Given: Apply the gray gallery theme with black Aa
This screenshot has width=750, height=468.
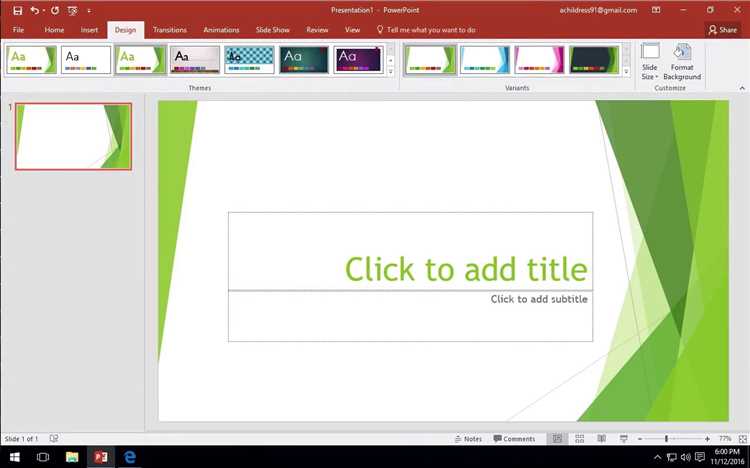Looking at the screenshot, I should point(195,60).
